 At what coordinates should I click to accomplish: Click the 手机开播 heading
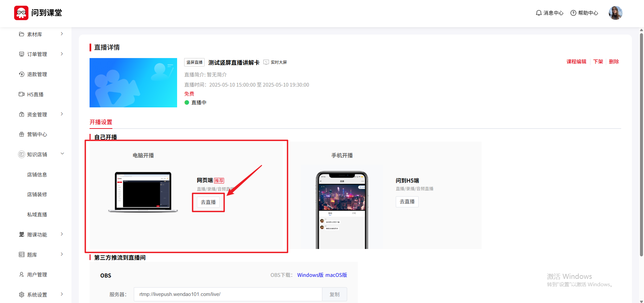(342, 155)
